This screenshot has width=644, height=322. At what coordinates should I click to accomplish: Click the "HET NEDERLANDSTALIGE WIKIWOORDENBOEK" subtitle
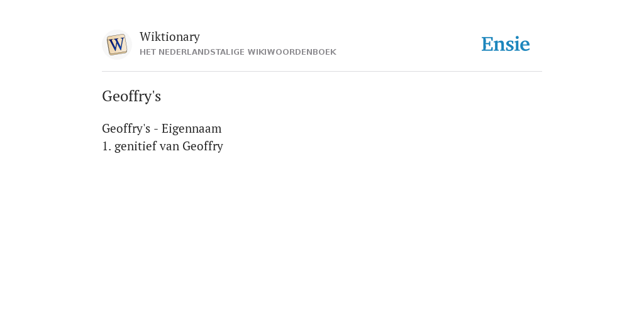point(238,52)
